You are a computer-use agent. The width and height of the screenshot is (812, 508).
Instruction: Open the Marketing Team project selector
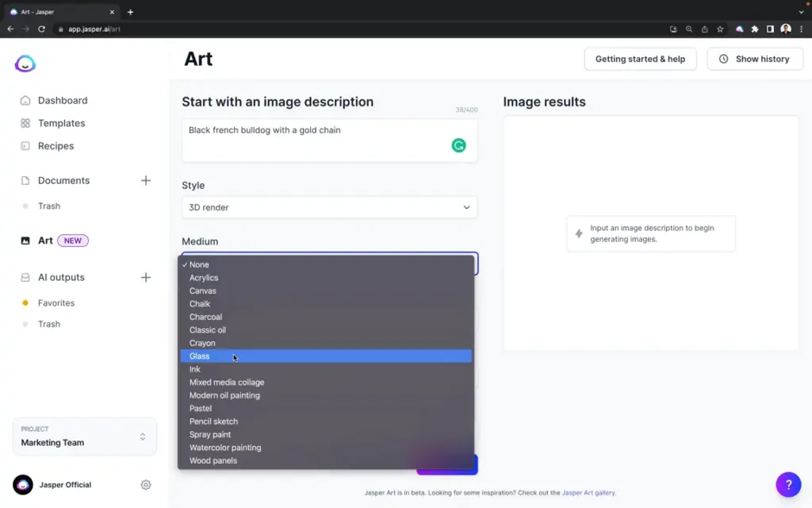point(84,437)
